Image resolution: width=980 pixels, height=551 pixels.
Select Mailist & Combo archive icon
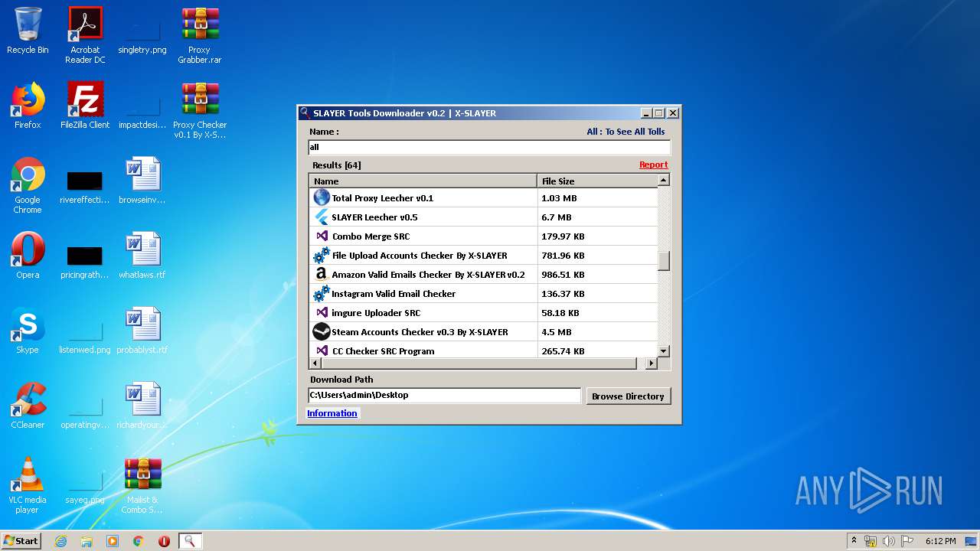[142, 485]
